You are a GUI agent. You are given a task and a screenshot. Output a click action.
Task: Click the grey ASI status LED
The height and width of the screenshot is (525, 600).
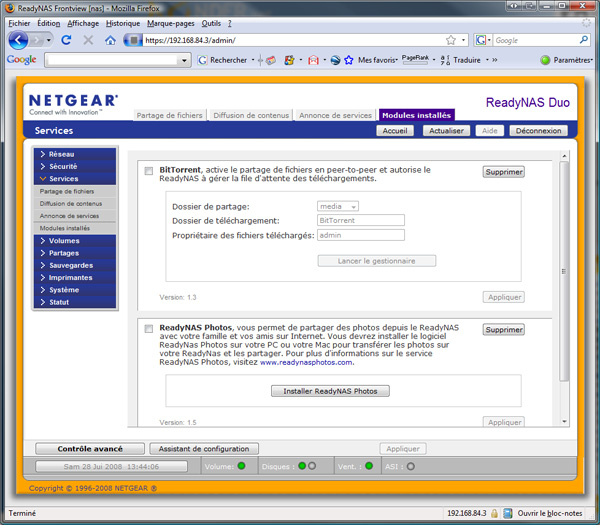[x=411, y=466]
